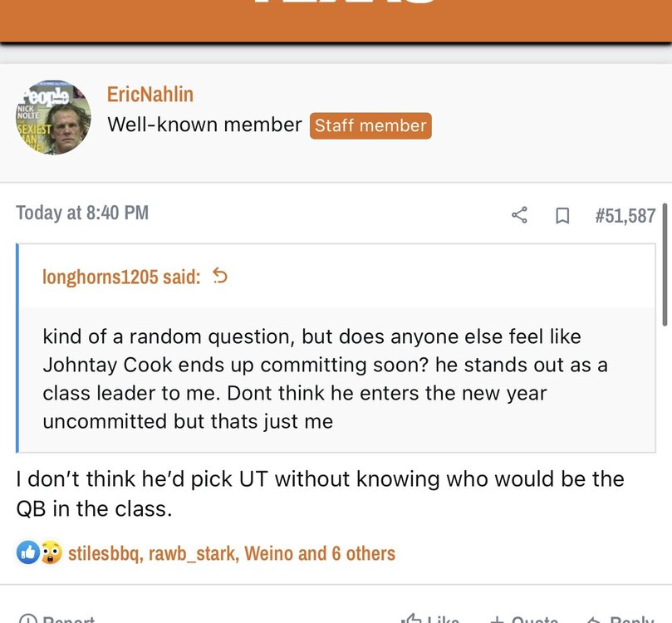Click the Report icon at bottom left
Viewport: 672px width, 623px height.
point(28,619)
